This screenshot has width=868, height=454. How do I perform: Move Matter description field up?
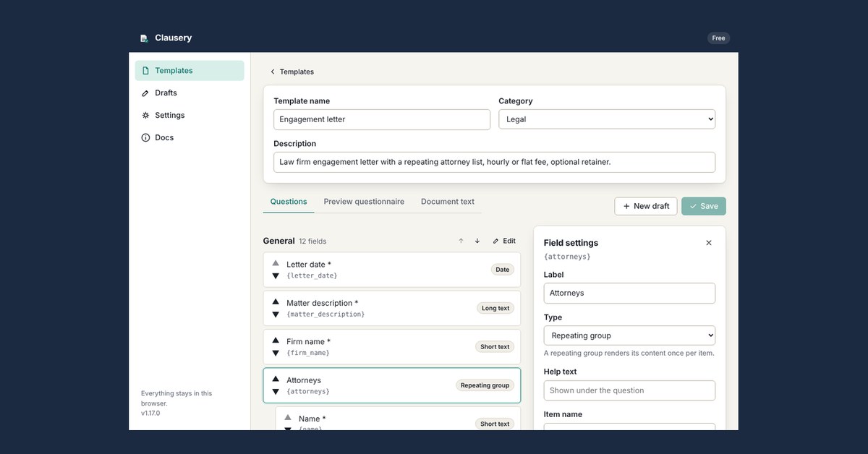click(x=276, y=301)
